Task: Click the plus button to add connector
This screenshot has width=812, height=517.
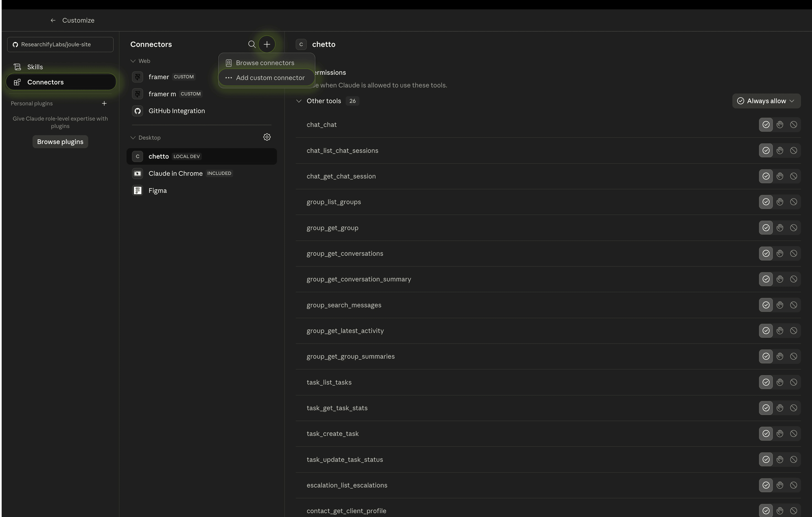Action: [x=267, y=44]
